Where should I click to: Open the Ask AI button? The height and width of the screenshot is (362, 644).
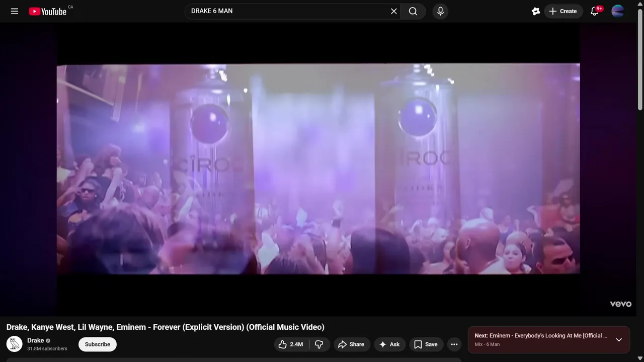[389, 344]
